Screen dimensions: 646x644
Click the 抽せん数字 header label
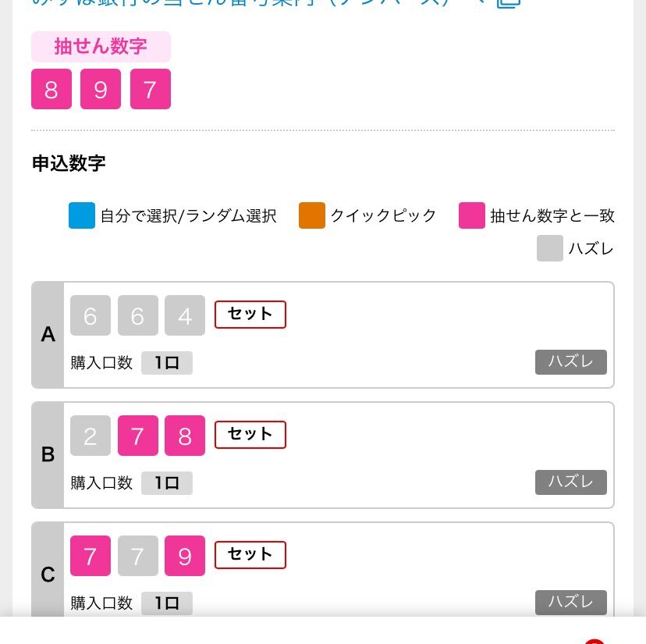point(101,47)
